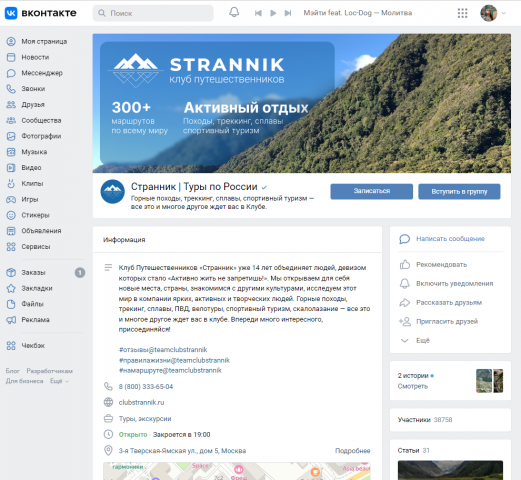
Task: Click the map preview below the address
Action: [237, 471]
